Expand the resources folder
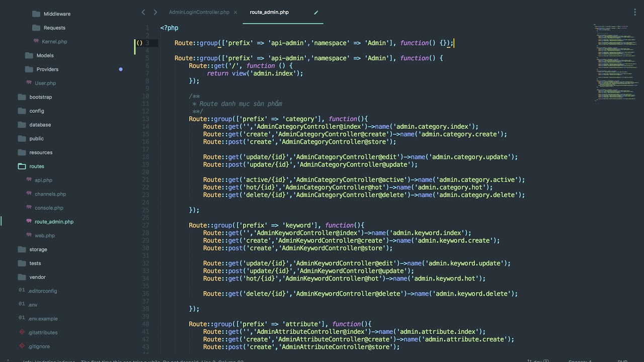Screen dimensions: 644x362 tap(41, 152)
